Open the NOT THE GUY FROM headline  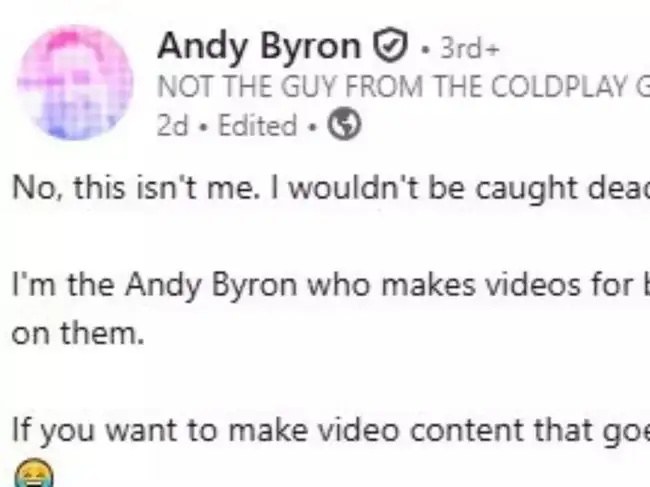(x=403, y=87)
